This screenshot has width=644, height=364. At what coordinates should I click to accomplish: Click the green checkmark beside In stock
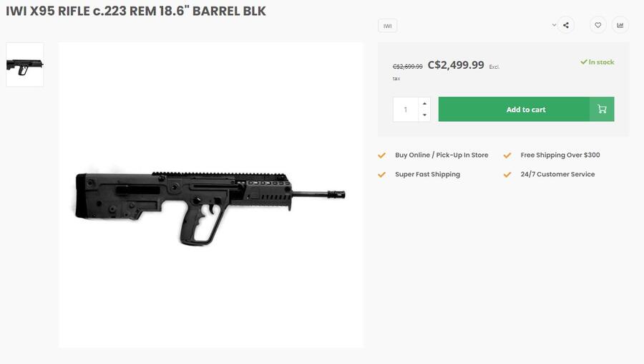point(584,62)
